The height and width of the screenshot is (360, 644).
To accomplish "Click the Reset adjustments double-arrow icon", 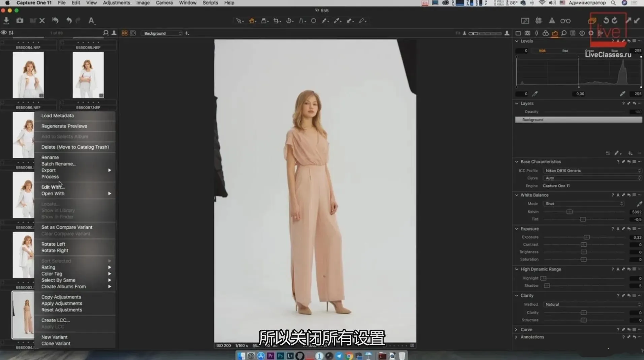I will tap(55, 21).
